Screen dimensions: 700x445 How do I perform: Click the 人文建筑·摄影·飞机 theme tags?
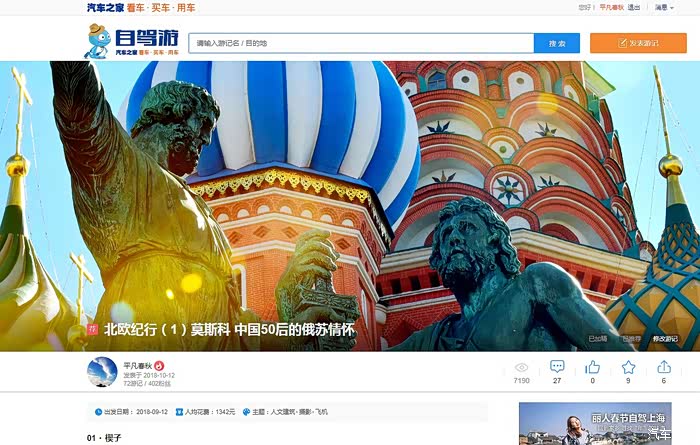click(x=299, y=412)
